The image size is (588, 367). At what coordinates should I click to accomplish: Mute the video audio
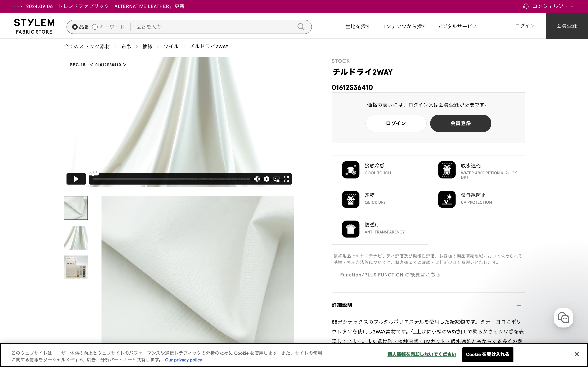coord(257,179)
